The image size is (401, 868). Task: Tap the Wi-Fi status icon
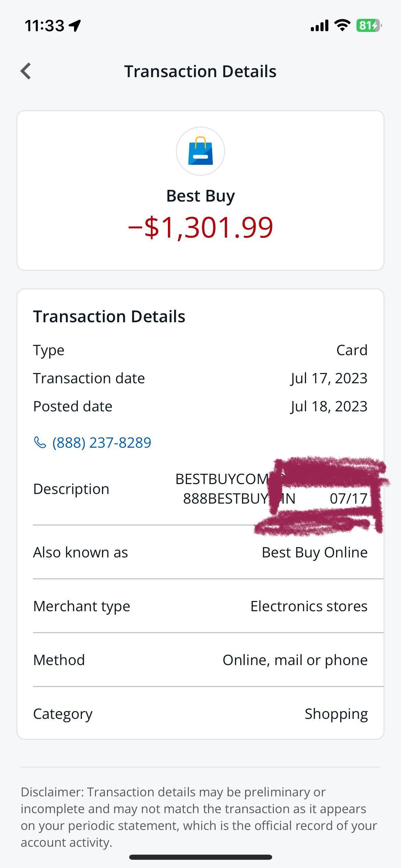[x=342, y=25]
